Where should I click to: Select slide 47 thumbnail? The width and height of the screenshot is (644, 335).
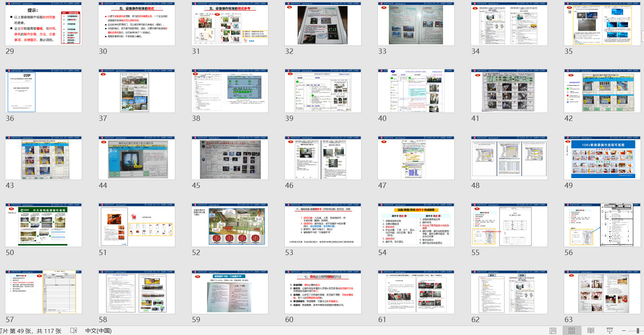416,158
